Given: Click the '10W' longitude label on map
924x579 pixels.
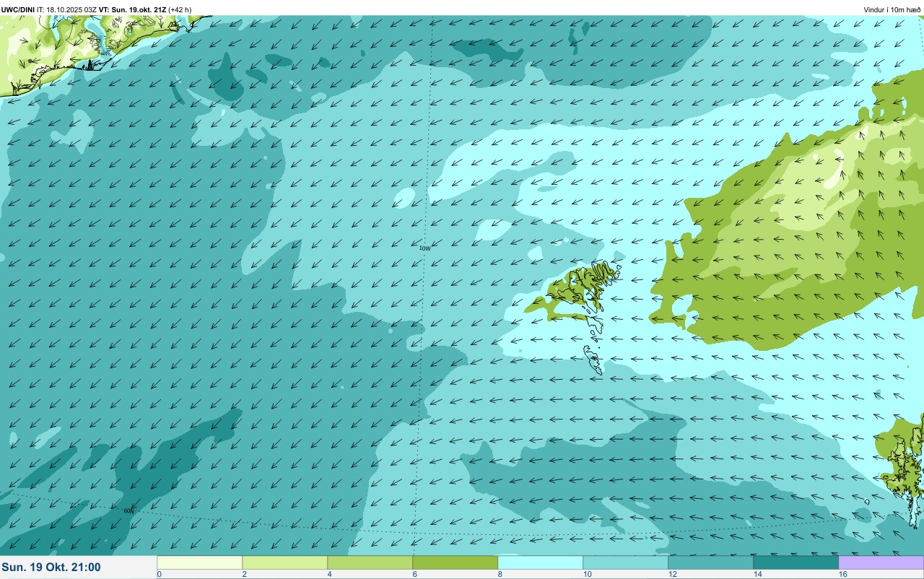Looking at the screenshot, I should pos(424,248).
